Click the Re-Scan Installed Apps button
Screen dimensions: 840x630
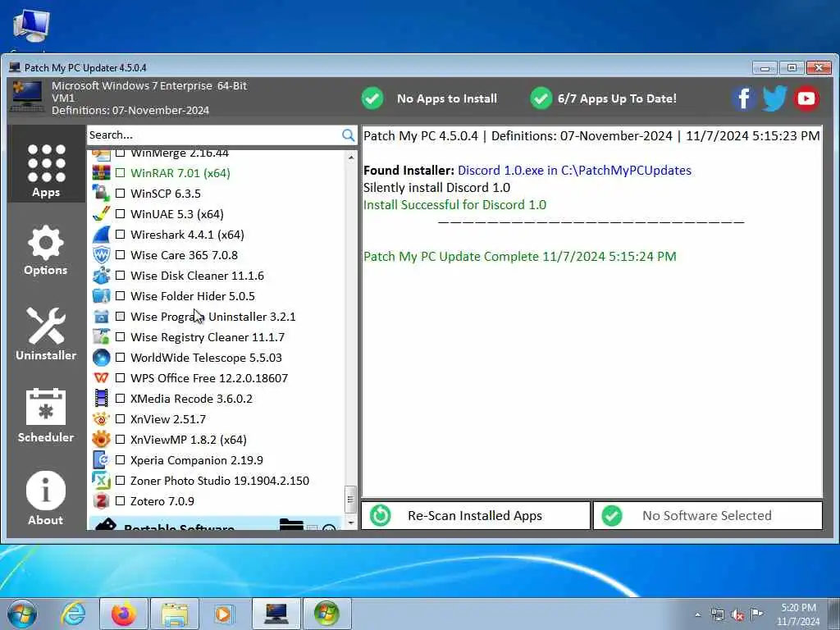[476, 515]
